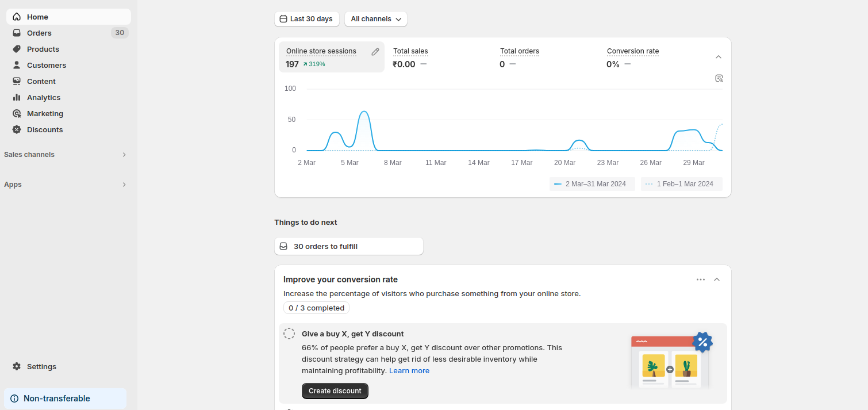The width and height of the screenshot is (868, 410).
Task: Click the Products tag icon in sidebar
Action: coord(17,49)
